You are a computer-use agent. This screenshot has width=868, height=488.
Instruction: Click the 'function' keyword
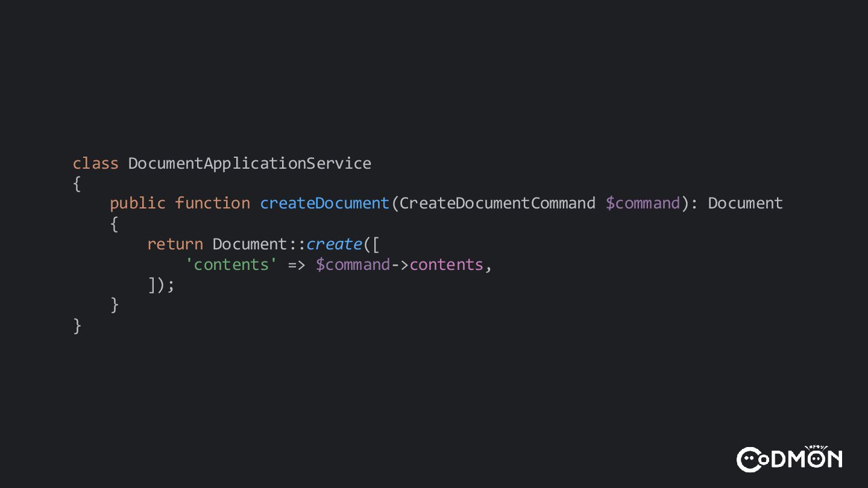point(212,203)
